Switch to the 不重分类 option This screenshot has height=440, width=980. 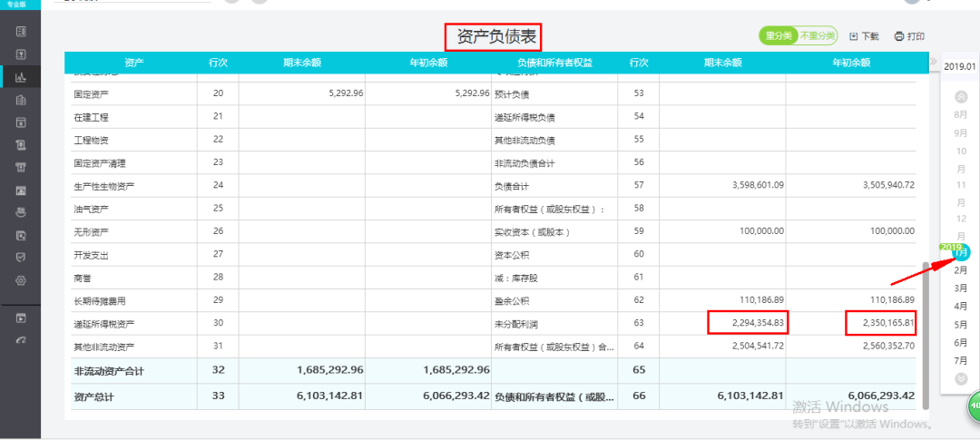pyautogui.click(x=817, y=36)
